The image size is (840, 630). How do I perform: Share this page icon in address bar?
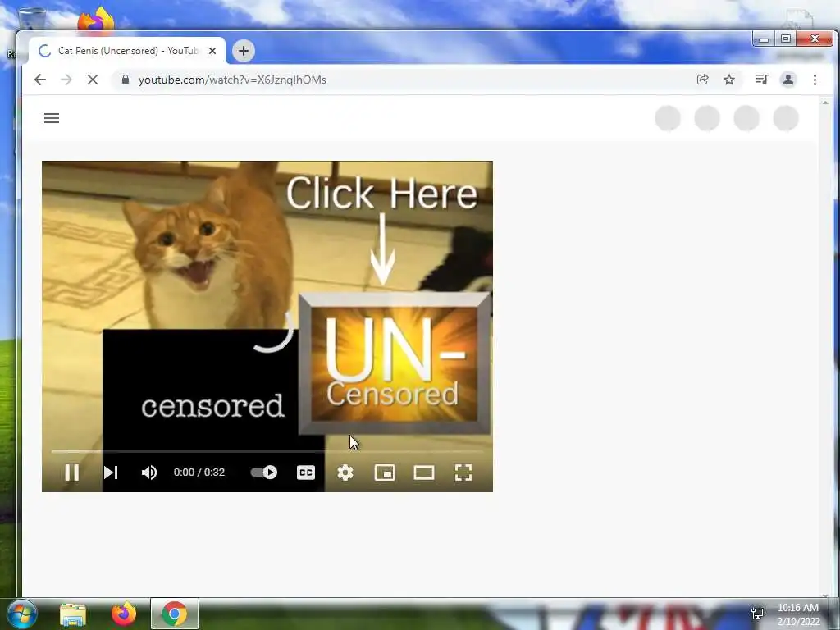click(x=702, y=80)
